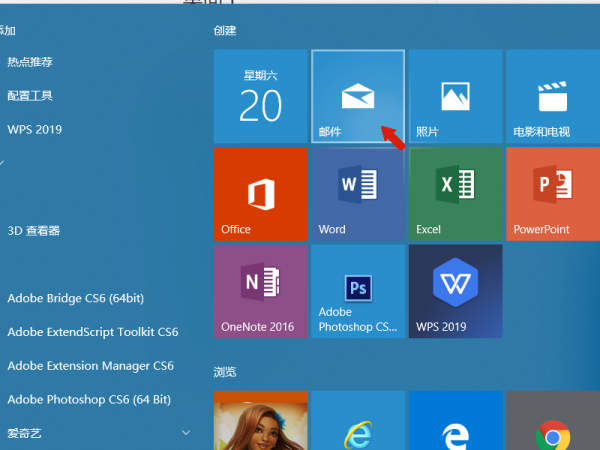
Task: Launch Word from the tiles
Action: [358, 194]
